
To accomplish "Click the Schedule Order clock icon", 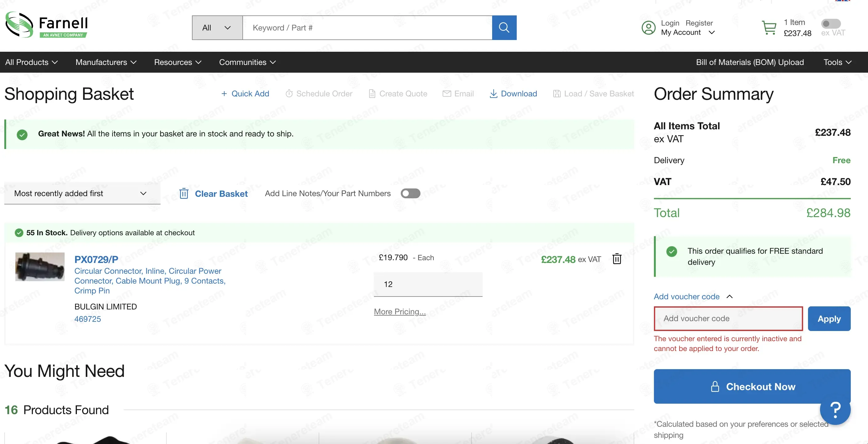I will coord(289,94).
